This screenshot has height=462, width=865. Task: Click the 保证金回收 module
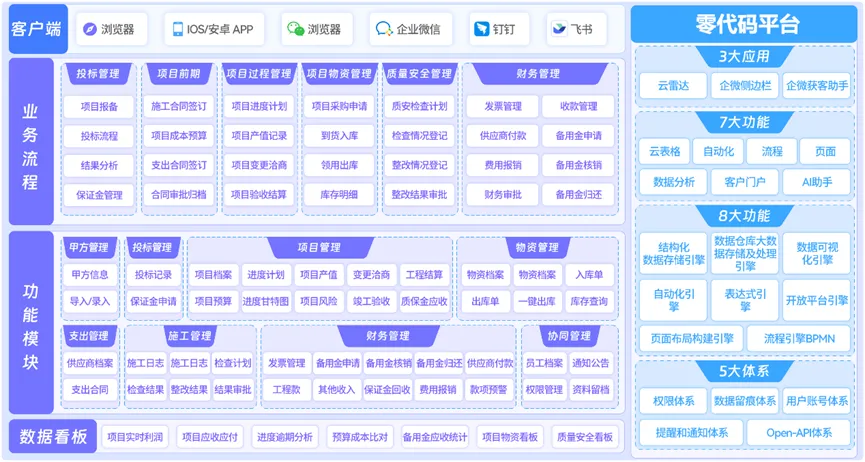pyautogui.click(x=387, y=390)
